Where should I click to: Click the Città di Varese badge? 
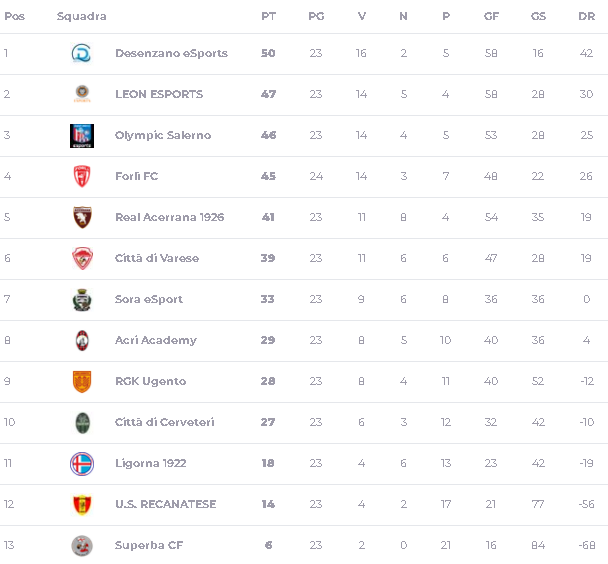click(82, 258)
